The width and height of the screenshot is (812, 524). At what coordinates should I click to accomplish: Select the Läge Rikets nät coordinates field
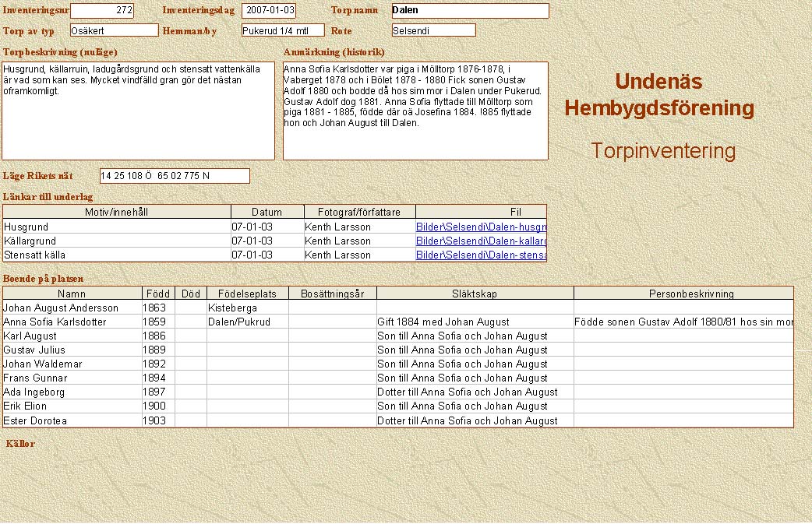click(175, 176)
